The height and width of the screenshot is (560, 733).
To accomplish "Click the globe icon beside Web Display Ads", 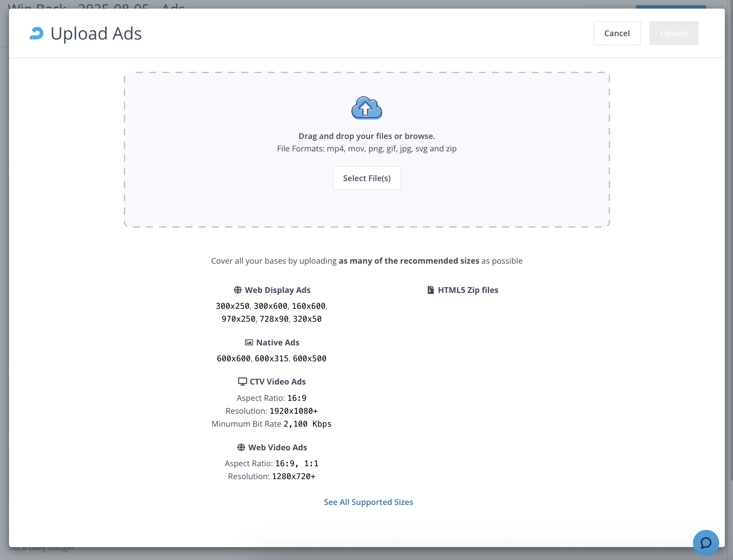I will [x=237, y=290].
